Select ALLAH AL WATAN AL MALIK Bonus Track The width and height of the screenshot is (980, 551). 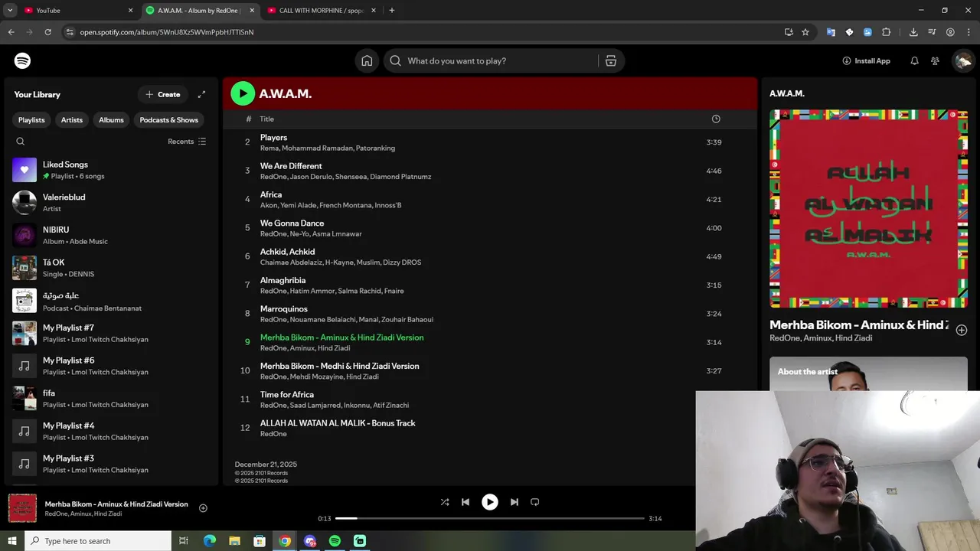(x=338, y=423)
